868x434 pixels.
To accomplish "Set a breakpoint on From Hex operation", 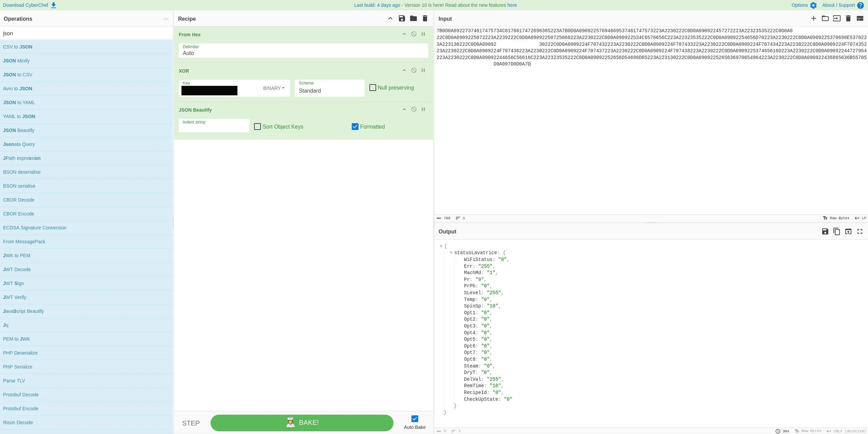I will click(423, 34).
